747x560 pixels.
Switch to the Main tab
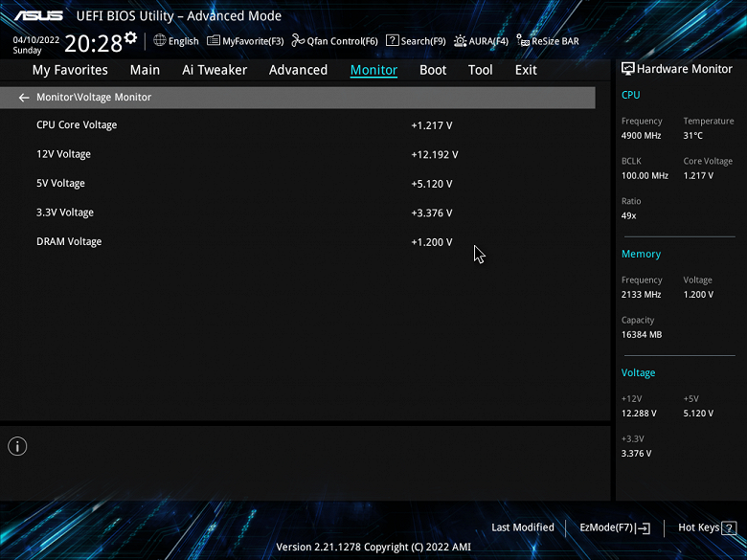pyautogui.click(x=145, y=70)
